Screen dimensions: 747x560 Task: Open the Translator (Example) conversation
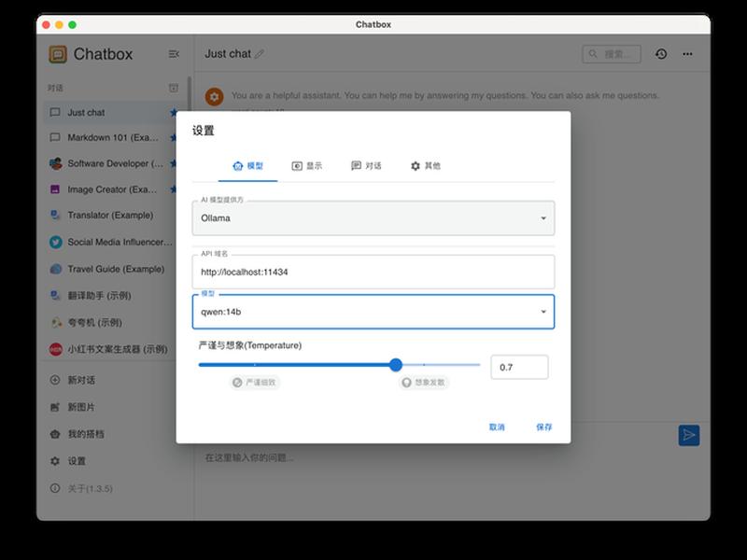pos(110,216)
